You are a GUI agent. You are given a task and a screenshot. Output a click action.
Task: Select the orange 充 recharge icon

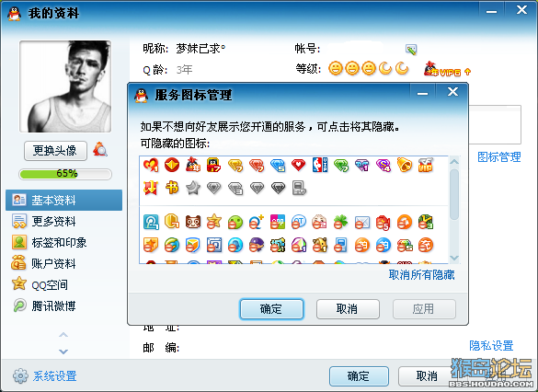426,245
